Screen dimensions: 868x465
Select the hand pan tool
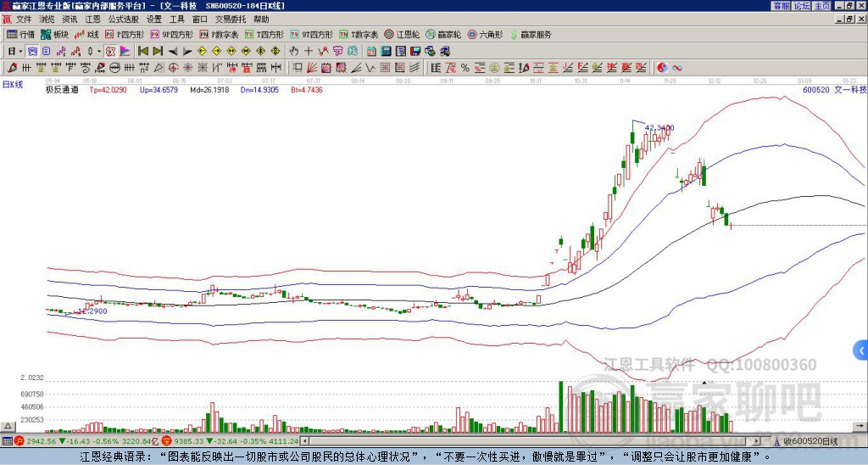click(294, 52)
